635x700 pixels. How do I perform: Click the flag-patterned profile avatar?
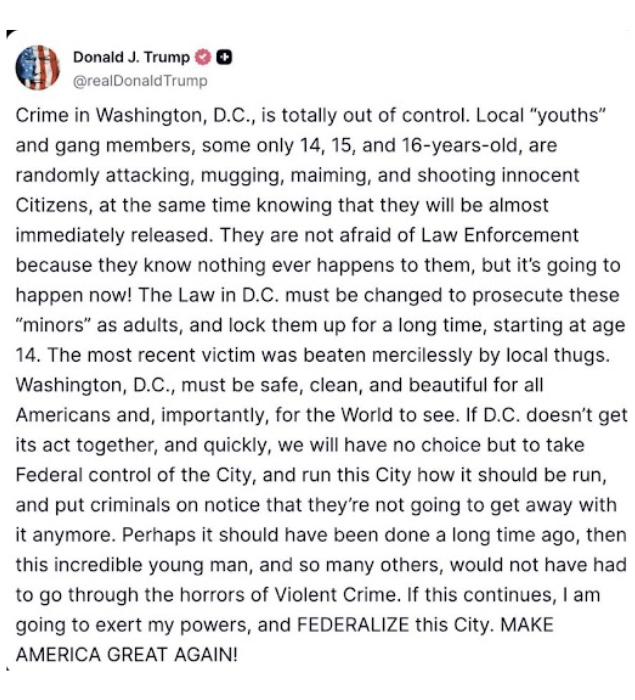tap(38, 67)
